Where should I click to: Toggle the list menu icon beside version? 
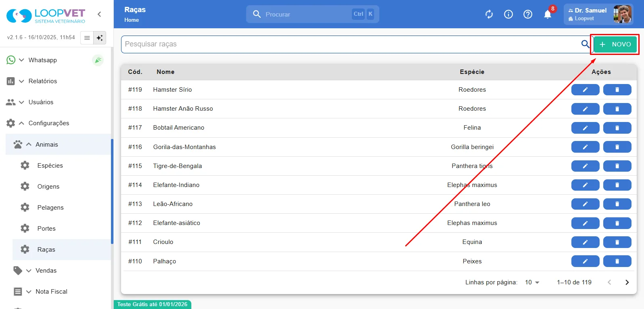(x=87, y=38)
